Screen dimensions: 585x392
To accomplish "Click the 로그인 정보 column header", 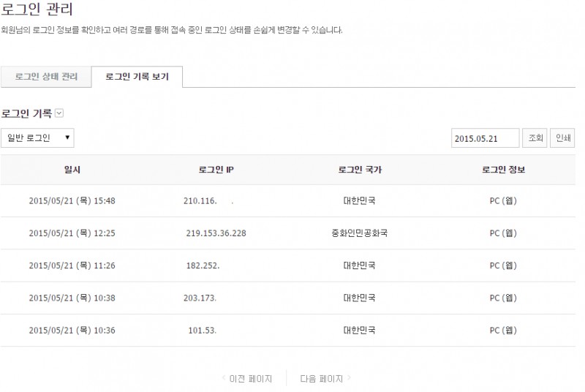I will tap(503, 170).
